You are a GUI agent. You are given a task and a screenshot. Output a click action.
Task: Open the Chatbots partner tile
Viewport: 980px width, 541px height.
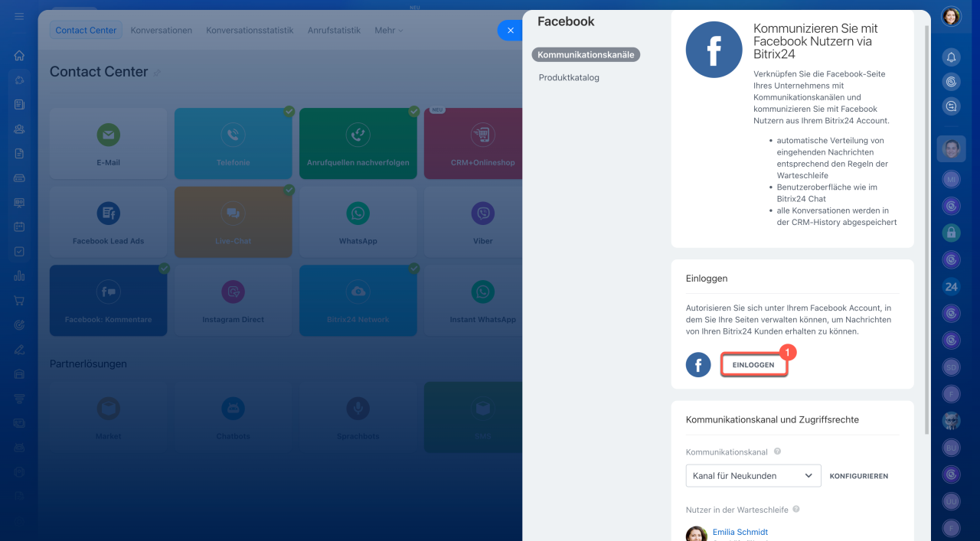click(233, 417)
